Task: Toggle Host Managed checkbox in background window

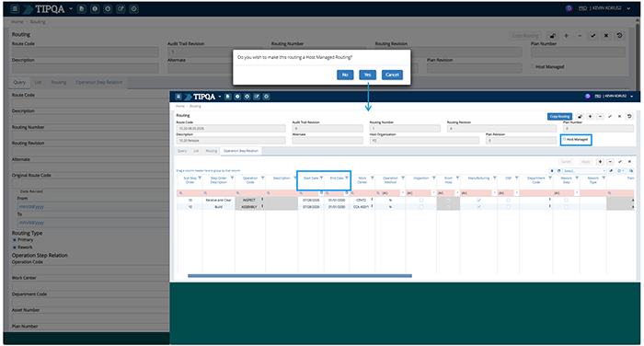Action: [533, 66]
